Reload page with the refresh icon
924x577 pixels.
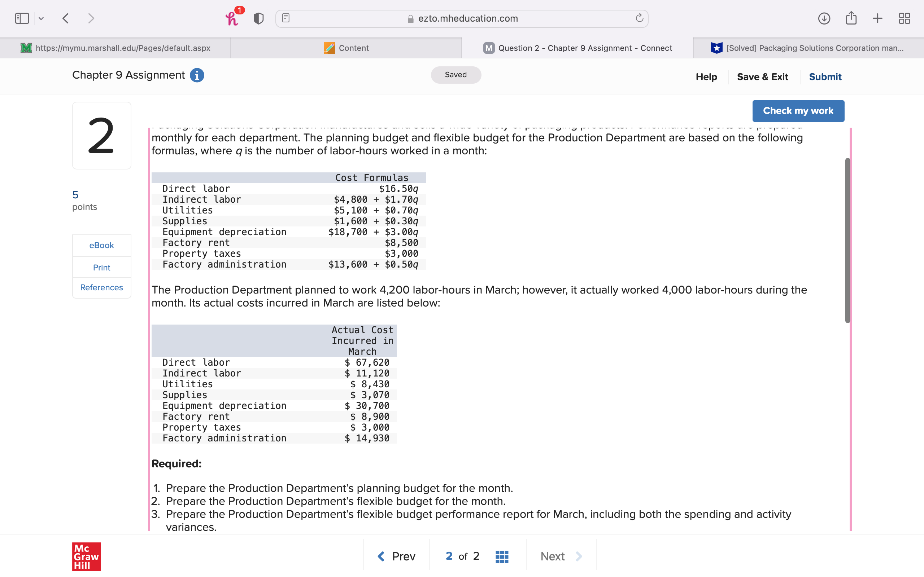point(639,18)
